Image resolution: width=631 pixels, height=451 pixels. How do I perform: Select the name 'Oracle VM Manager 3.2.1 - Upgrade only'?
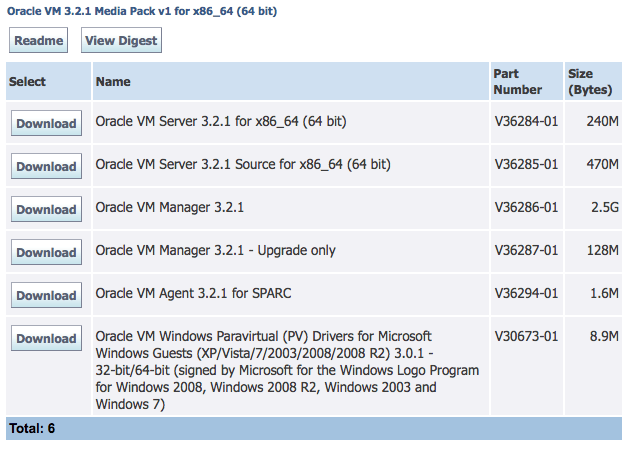[x=215, y=250]
